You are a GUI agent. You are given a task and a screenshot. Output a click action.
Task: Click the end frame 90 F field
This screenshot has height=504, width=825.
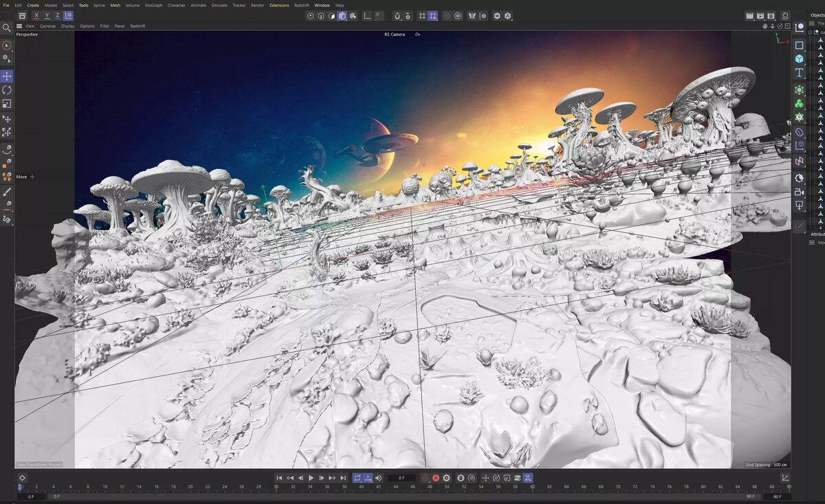pos(778,496)
